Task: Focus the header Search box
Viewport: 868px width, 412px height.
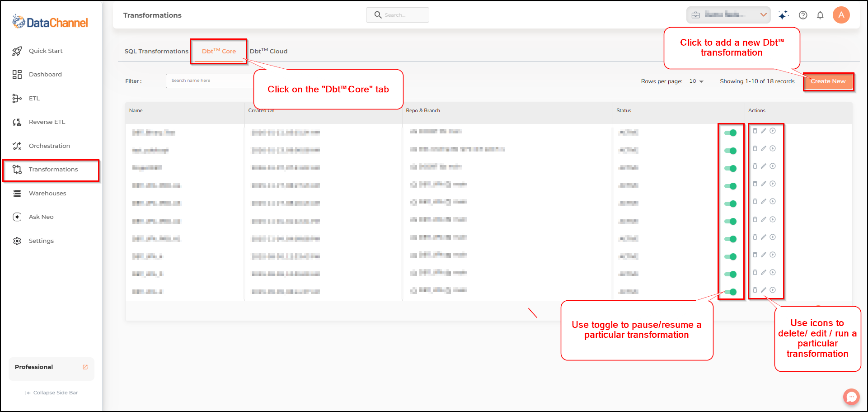Action: (x=398, y=15)
